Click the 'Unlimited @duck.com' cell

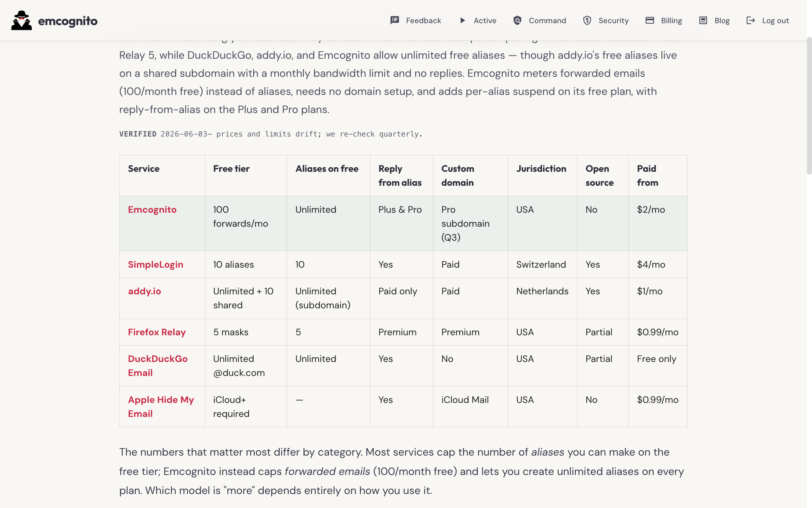click(x=246, y=366)
